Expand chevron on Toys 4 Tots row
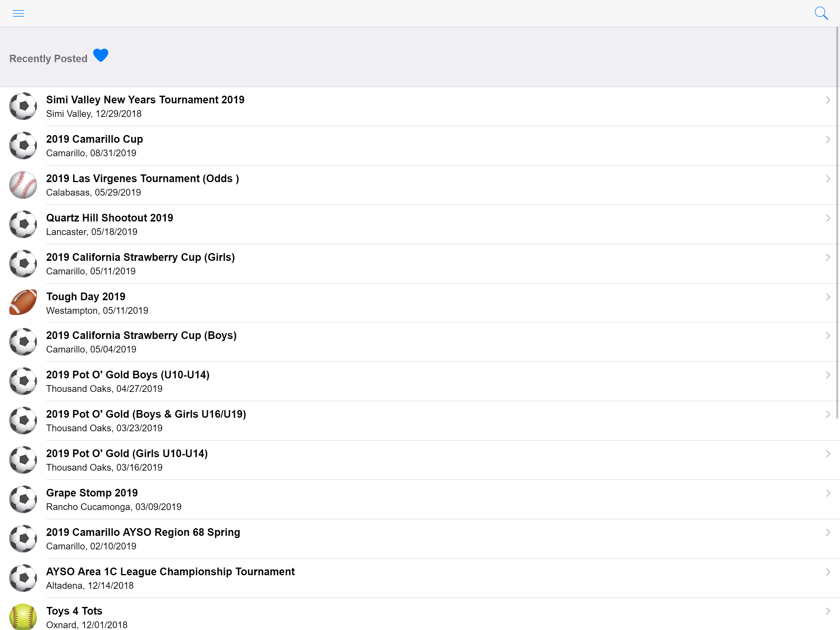Image resolution: width=840 pixels, height=630 pixels. click(828, 611)
